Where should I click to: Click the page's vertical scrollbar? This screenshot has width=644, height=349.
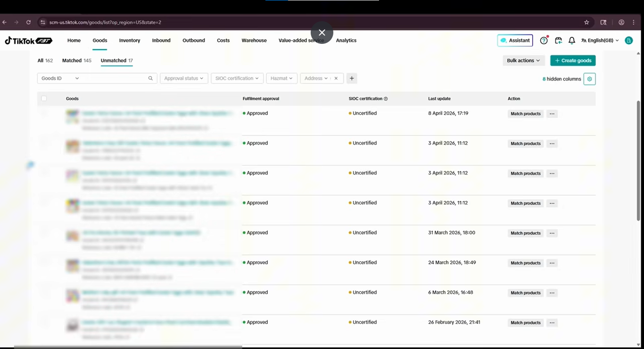pos(639,160)
